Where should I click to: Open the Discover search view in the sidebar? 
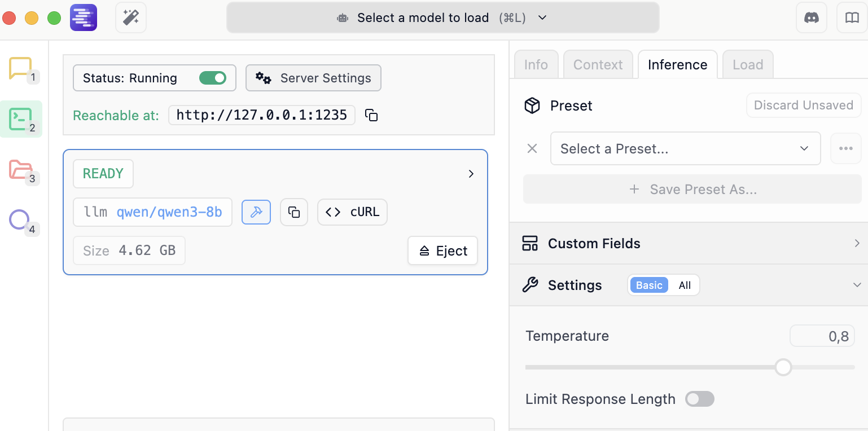[20, 219]
